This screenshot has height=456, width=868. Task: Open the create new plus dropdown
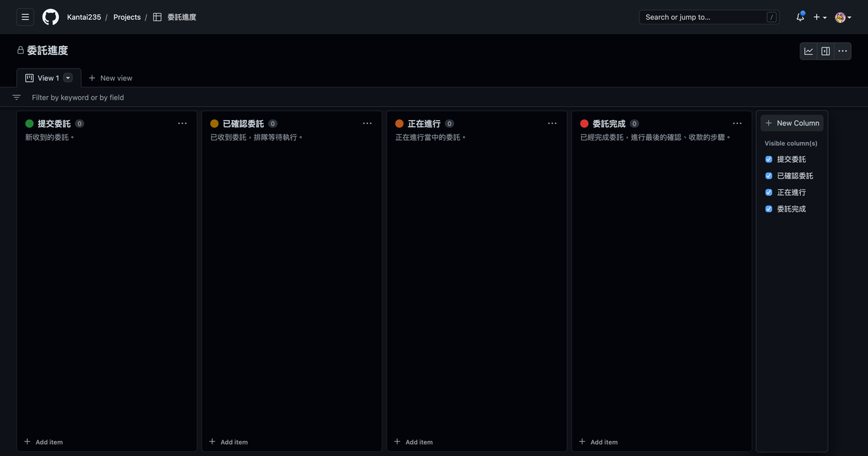click(818, 16)
